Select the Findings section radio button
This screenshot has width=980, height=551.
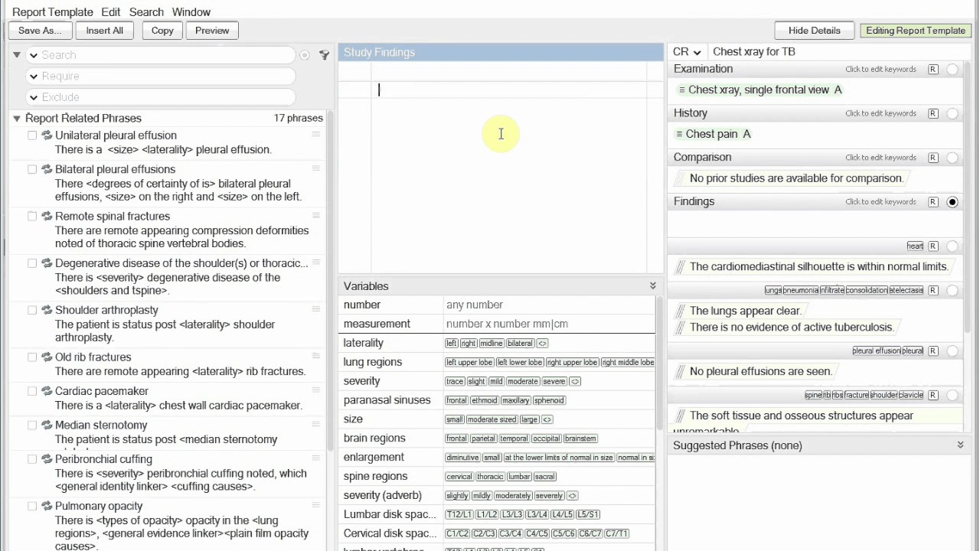952,202
